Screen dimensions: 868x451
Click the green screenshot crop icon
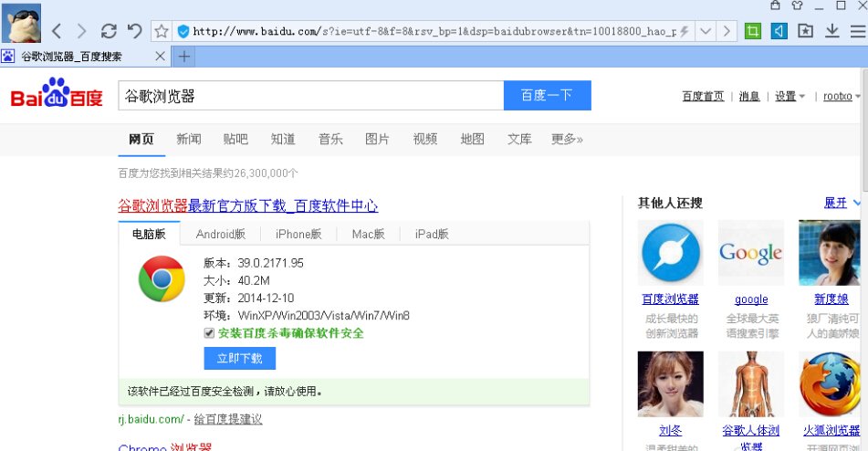[752, 31]
